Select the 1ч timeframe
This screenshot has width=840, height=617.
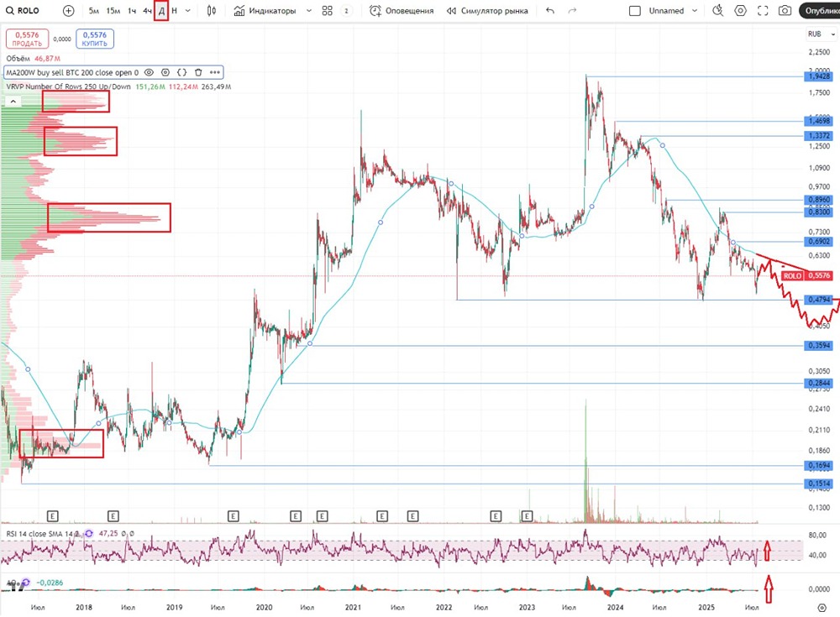(x=132, y=11)
